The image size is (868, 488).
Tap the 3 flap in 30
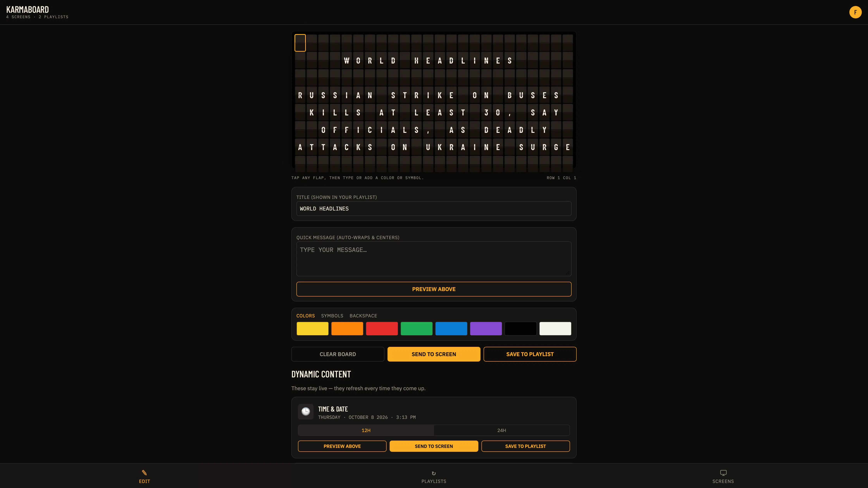pos(486,113)
